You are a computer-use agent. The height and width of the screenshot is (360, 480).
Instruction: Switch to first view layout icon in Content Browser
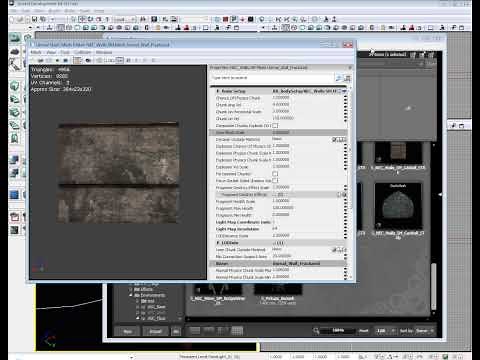(195, 331)
